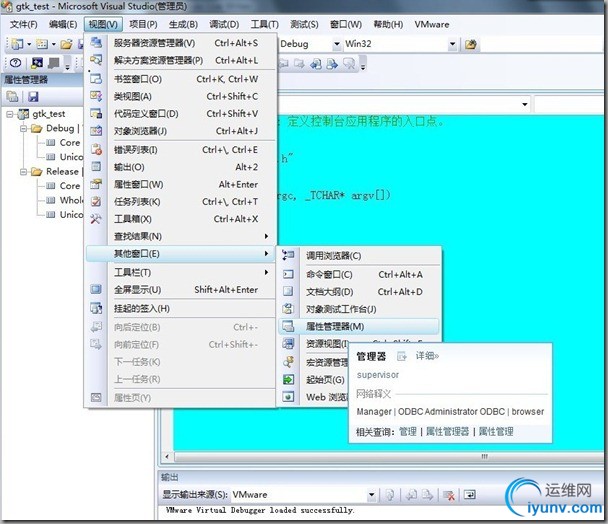This screenshot has height=524, width=608.
Task: Click the task list icon beside 任务列表
Action: pos(96,201)
